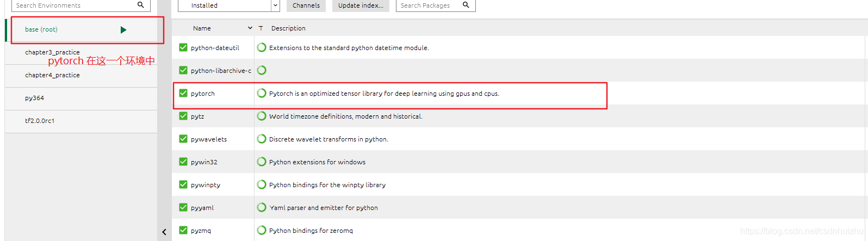Focus the Search Environments input field
Viewport: 868px width, 241px height.
(80, 5)
